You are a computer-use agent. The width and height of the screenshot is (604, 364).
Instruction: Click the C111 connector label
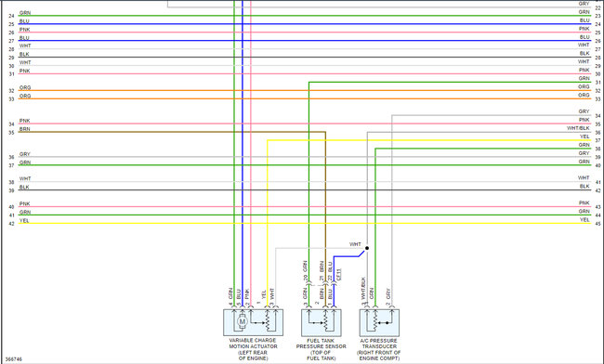[x=338, y=275]
